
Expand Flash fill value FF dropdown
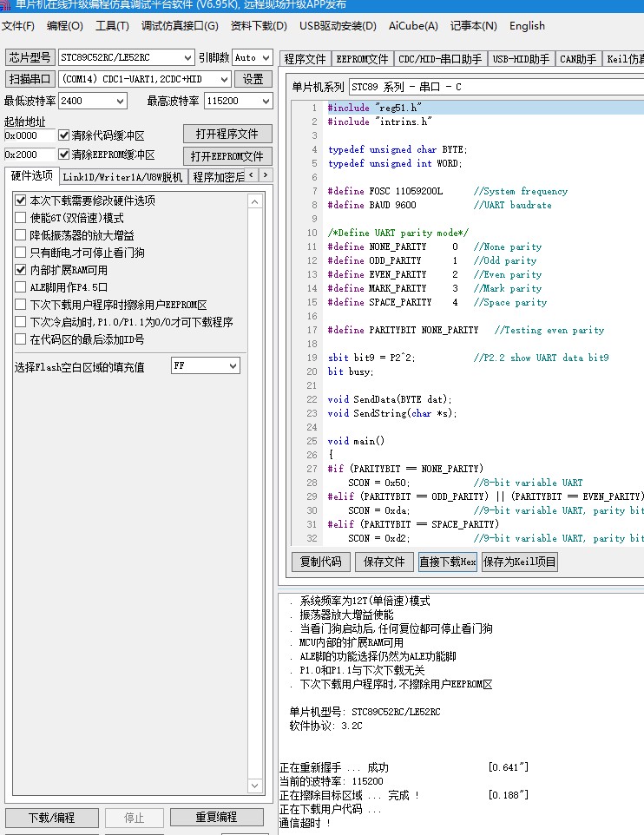click(233, 365)
